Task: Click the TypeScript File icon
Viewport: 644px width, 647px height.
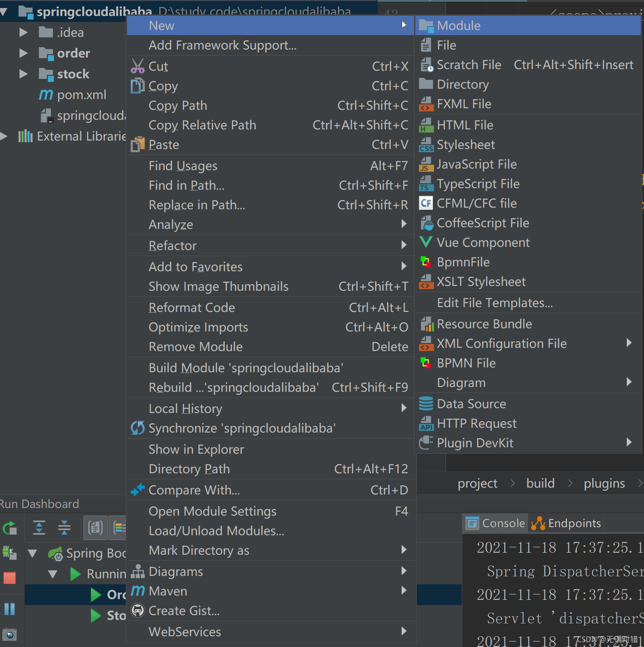Action: [426, 184]
